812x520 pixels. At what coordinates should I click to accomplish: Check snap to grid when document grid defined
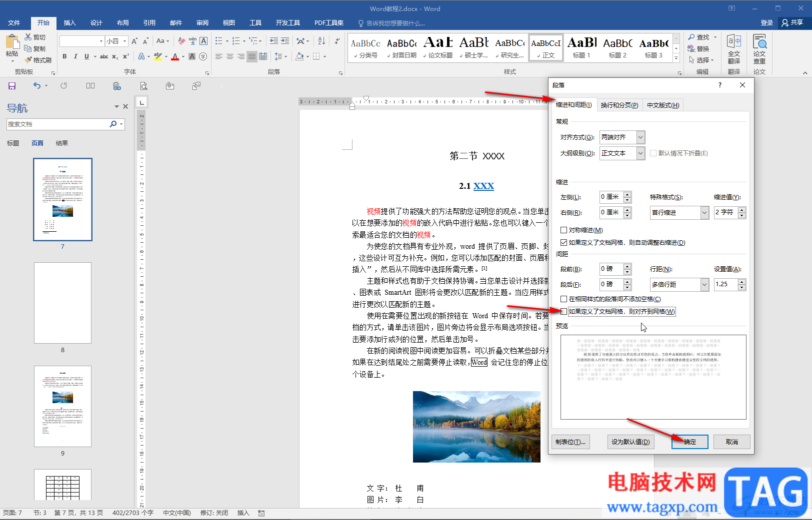pyautogui.click(x=564, y=312)
